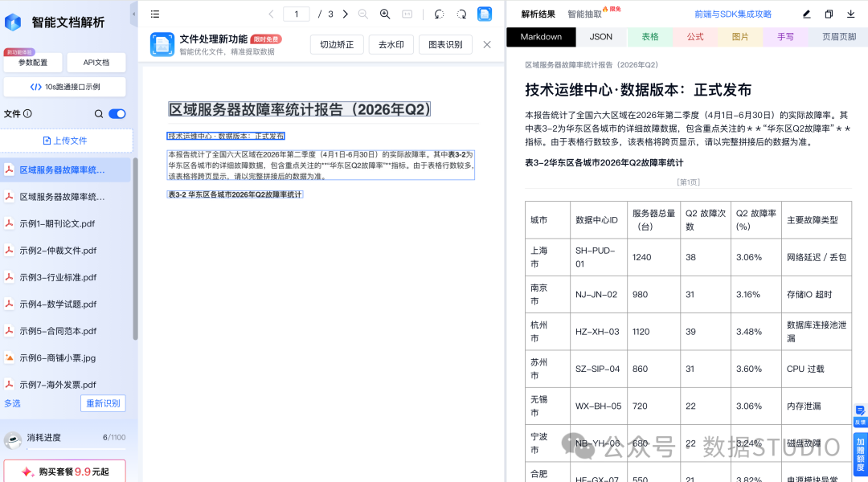Image resolution: width=868 pixels, height=482 pixels.
Task: Switch to the 图片 tab
Action: tap(740, 36)
